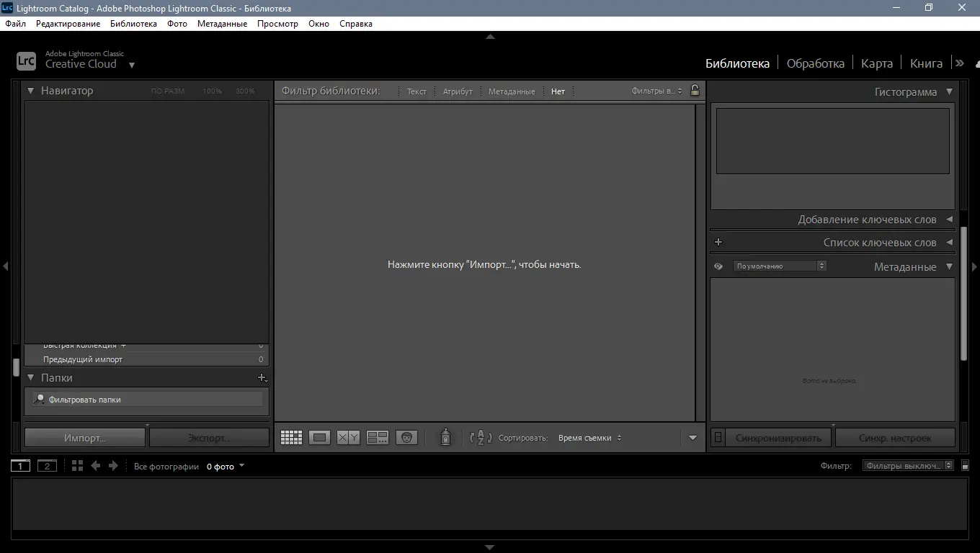The height and width of the screenshot is (553, 980).
Task: Expand the Список ключевых слов panel
Action: tap(949, 243)
